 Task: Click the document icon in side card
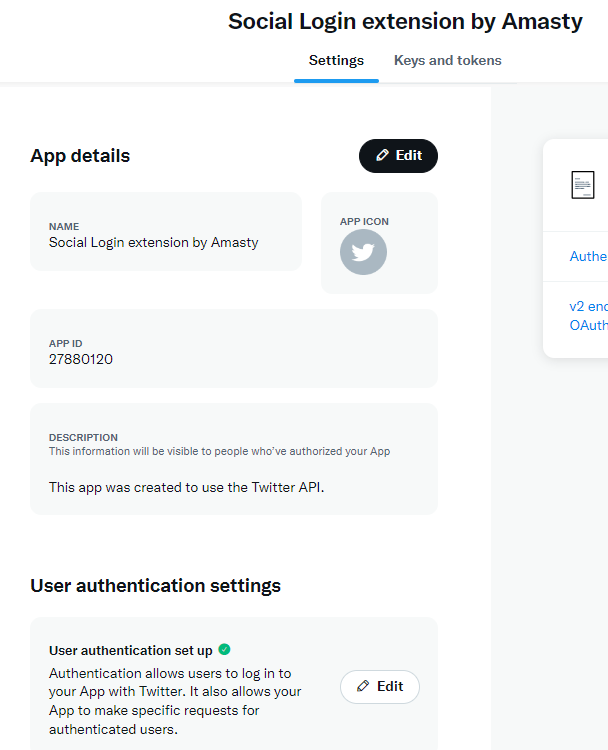pos(583,185)
